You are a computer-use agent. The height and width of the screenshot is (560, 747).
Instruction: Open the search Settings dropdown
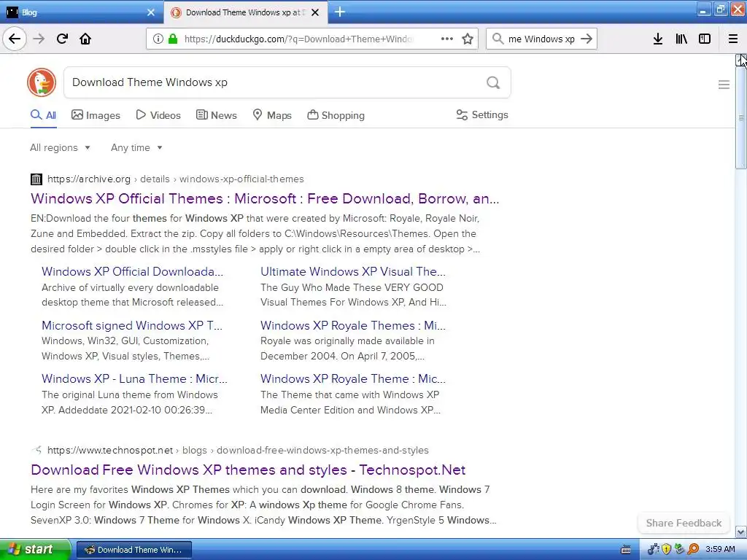click(482, 114)
